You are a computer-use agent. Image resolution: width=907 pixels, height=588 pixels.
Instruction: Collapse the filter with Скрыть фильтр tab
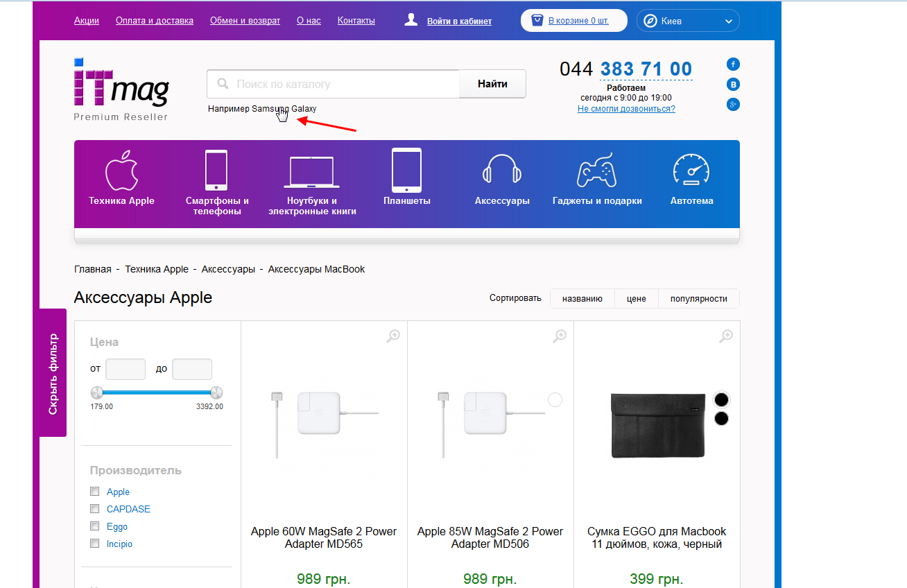53,373
